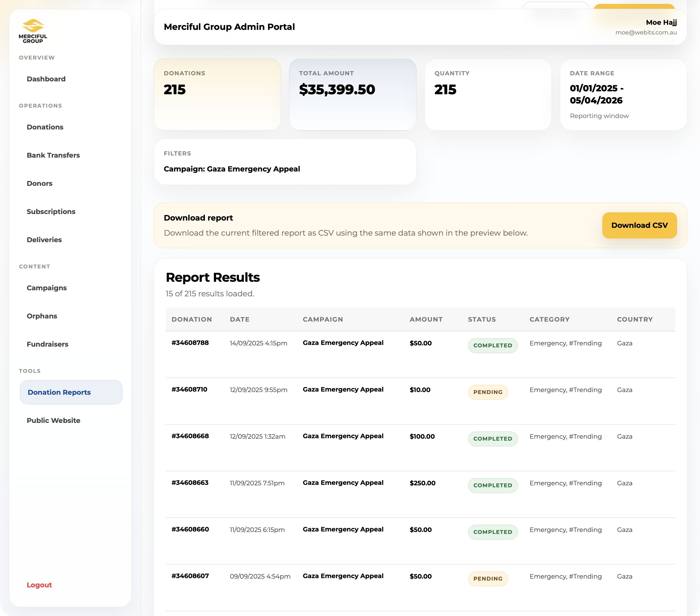This screenshot has height=616, width=700.
Task: Click the Merciful Group Admin Portal title
Action: coord(229,27)
